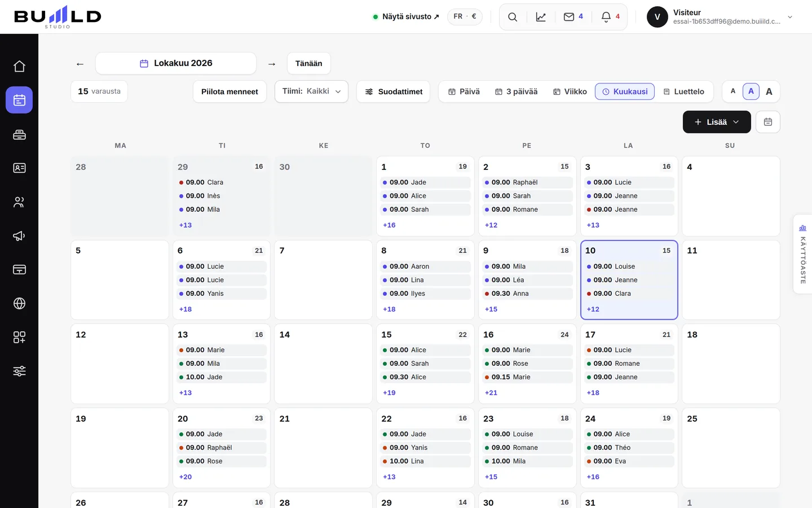This screenshot has width=812, height=508.
Task: Open the Suodattimet filters
Action: click(394, 91)
